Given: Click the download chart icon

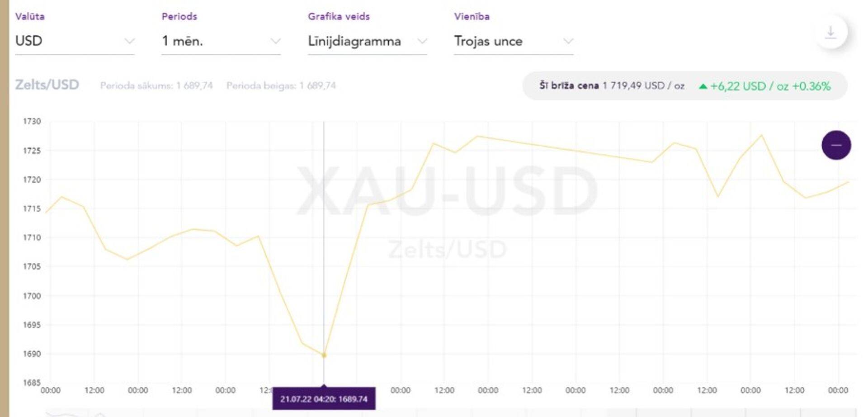Looking at the screenshot, I should 830,33.
